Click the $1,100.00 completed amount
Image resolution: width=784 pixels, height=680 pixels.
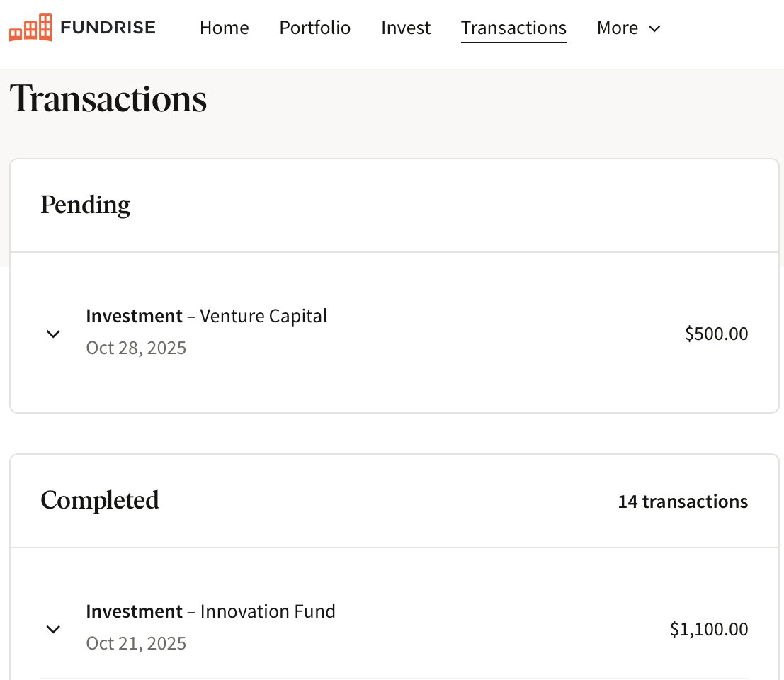[x=708, y=629]
